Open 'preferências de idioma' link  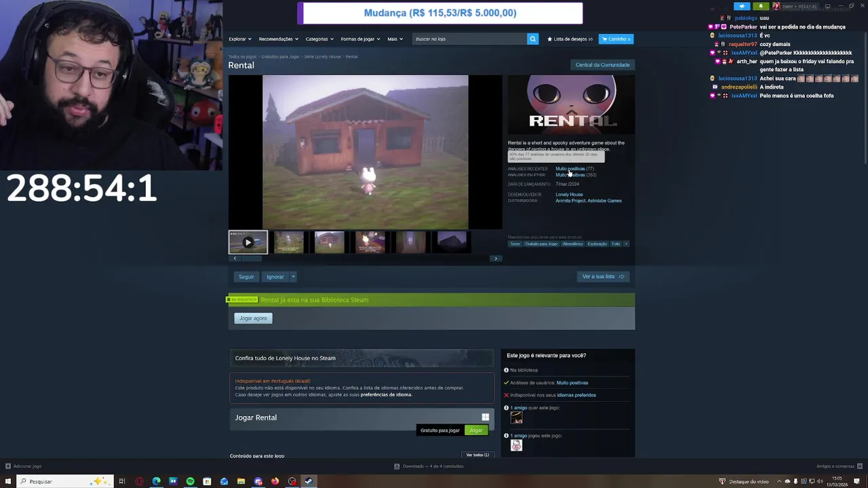click(386, 394)
